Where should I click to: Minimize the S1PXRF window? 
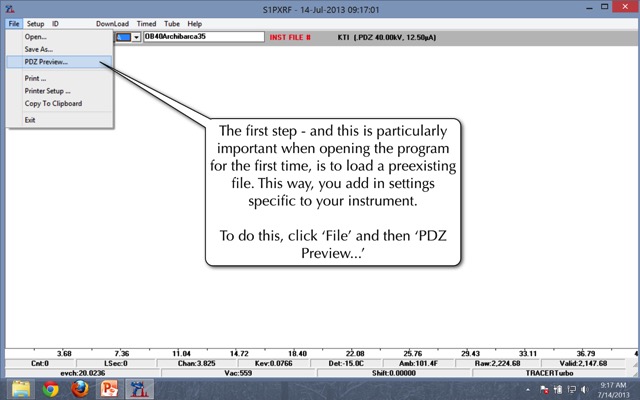pos(589,8)
